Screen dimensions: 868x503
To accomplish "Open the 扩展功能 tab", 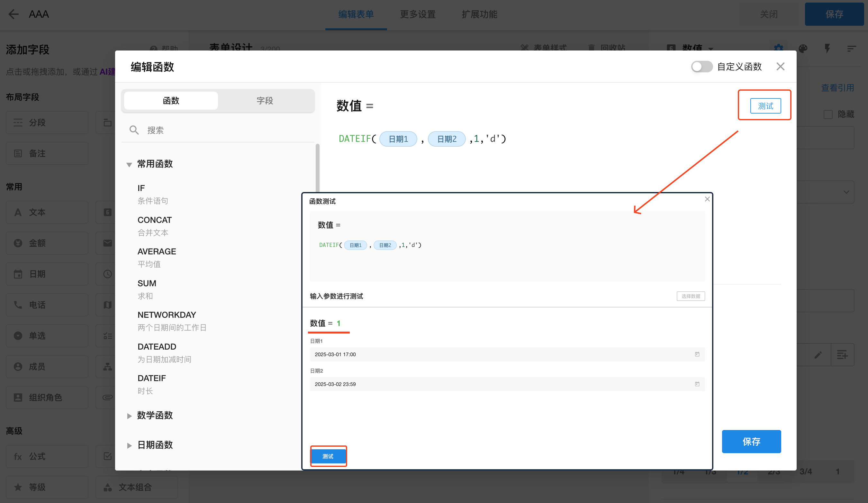I will point(479,14).
